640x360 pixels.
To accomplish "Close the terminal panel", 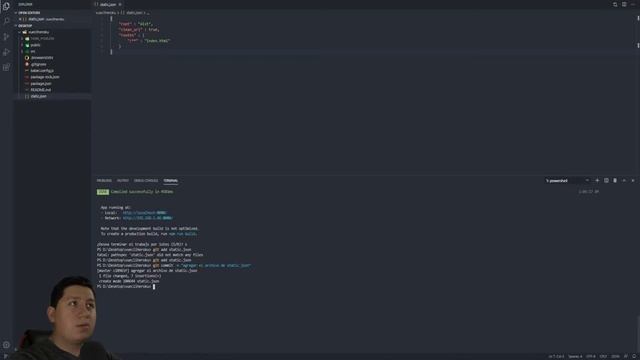I will click(x=633, y=180).
